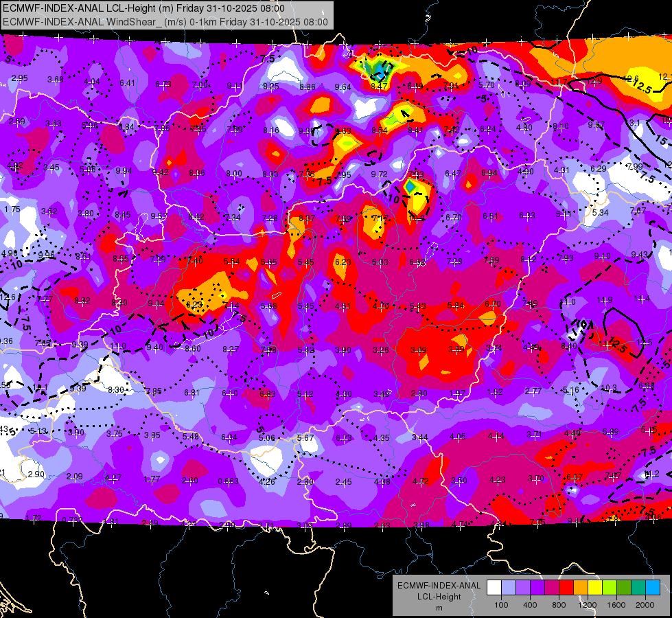Select the grid value 7.91
This screenshot has height=618, width=672.
coord(451,86)
